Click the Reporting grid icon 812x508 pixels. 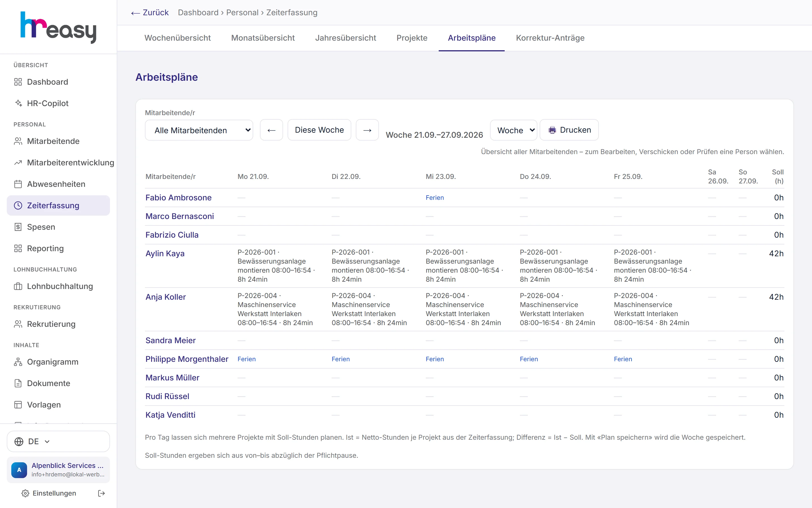(18, 248)
